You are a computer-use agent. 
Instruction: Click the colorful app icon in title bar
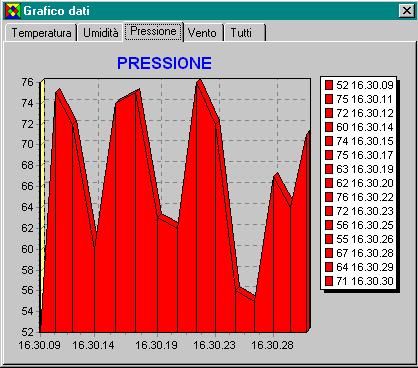click(x=13, y=11)
